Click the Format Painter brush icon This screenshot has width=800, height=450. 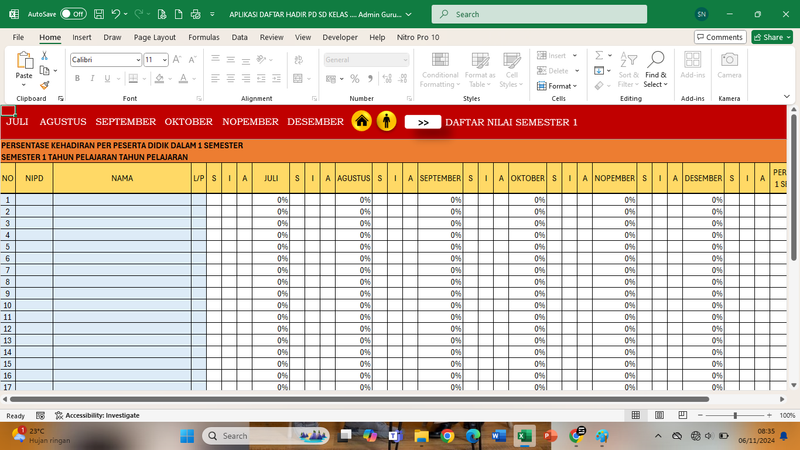pyautogui.click(x=44, y=85)
